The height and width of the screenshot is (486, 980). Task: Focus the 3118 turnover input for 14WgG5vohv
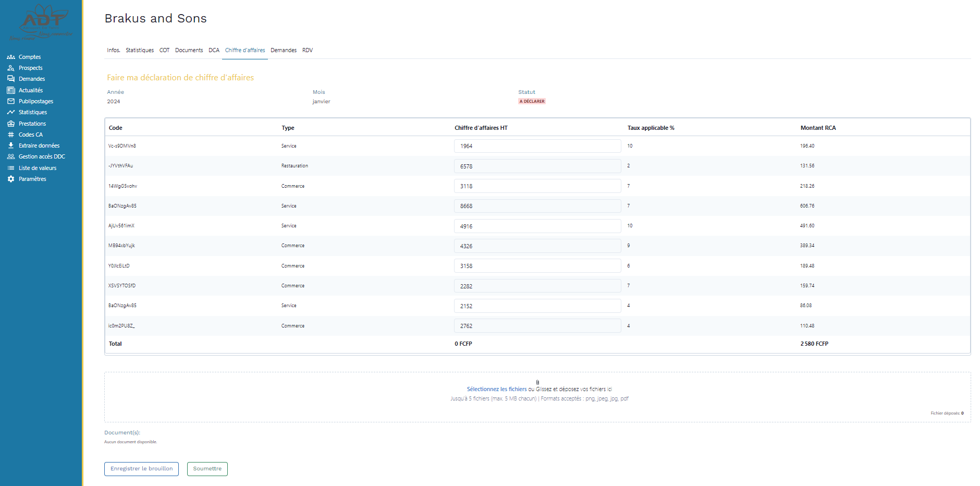(x=537, y=186)
